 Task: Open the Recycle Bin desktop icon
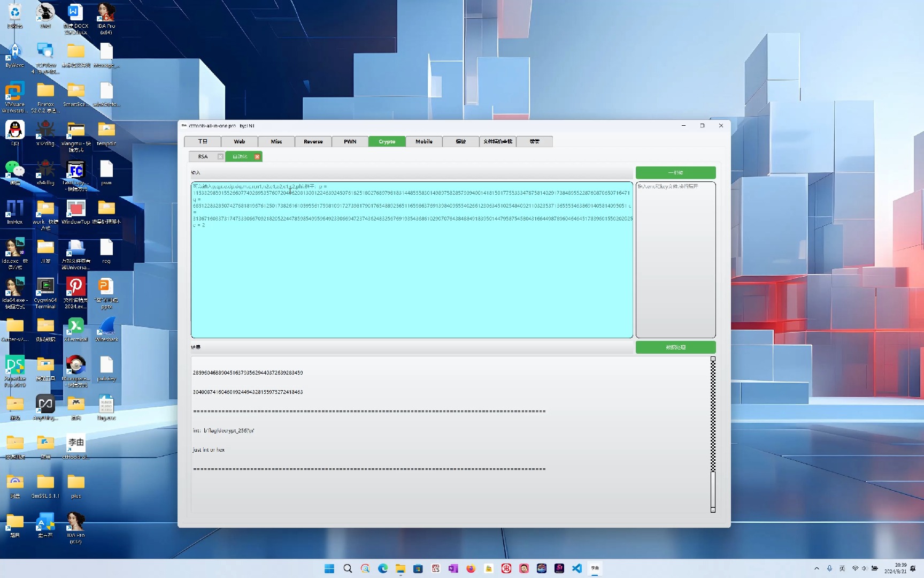tap(15, 15)
